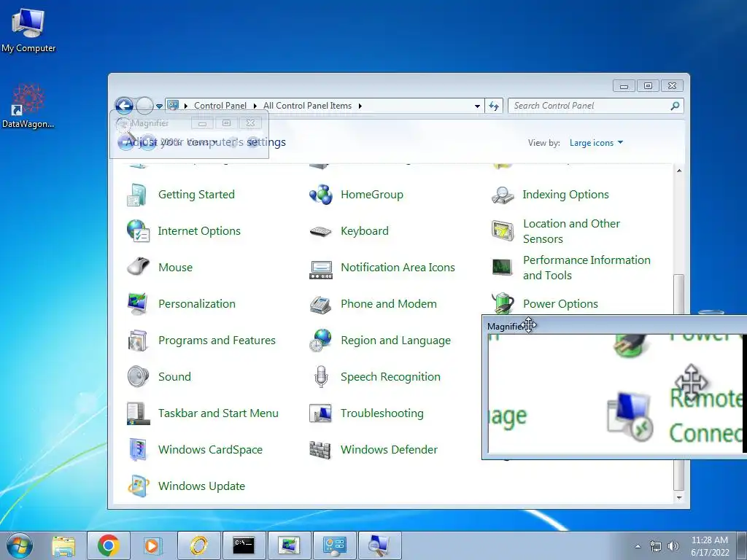Click the scrollbar down arrow
The height and width of the screenshot is (560, 747).
pos(679,497)
